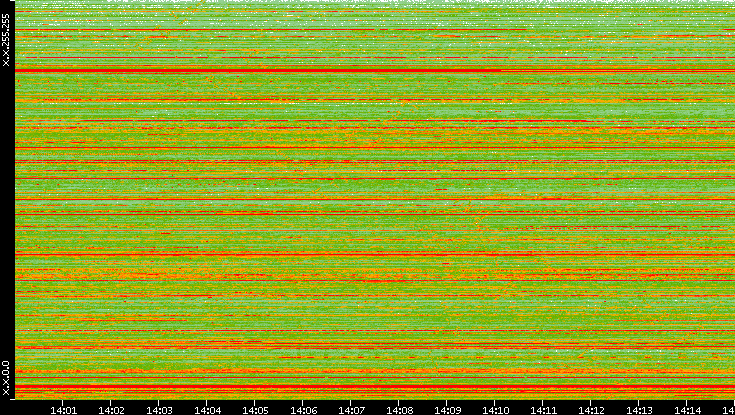Image resolution: width=735 pixels, height=415 pixels.
Task: Select the 14:08 tick label
Action: [x=399, y=410]
